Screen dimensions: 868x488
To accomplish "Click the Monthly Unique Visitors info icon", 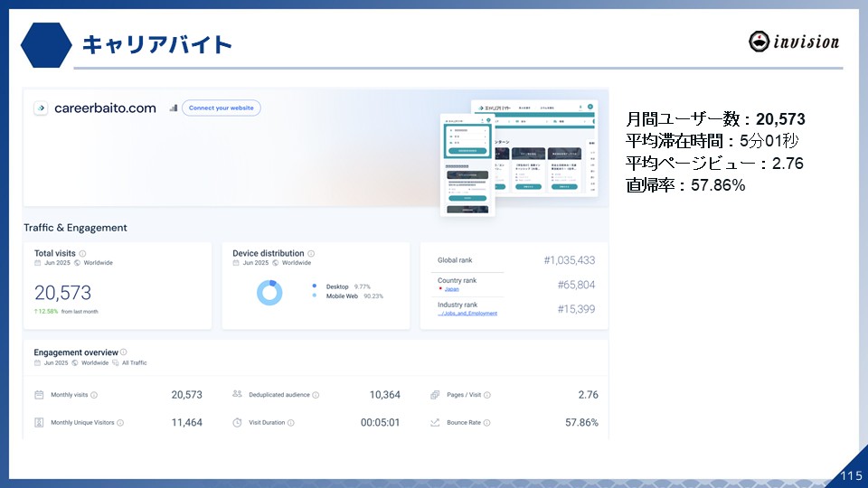I will 120,423.
